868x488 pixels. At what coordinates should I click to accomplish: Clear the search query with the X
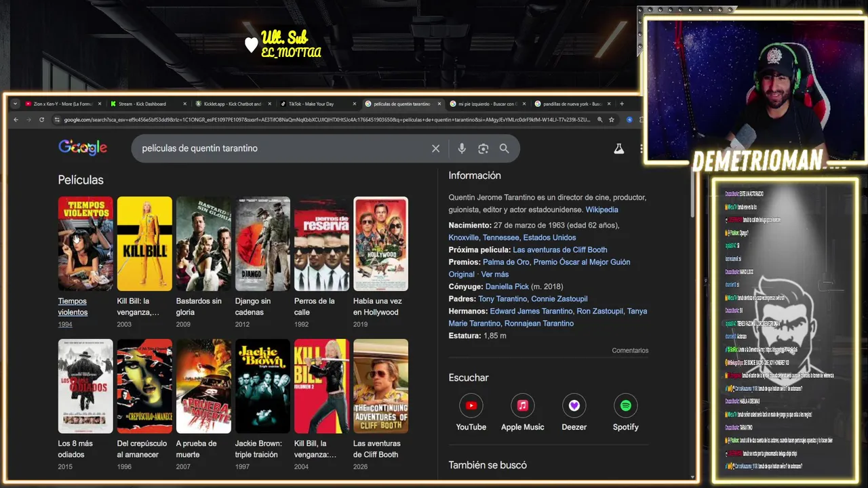pyautogui.click(x=436, y=148)
